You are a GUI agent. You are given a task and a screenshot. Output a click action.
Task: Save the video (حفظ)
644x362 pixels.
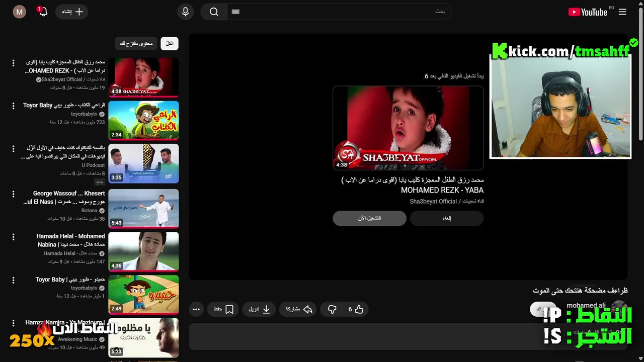(223, 309)
